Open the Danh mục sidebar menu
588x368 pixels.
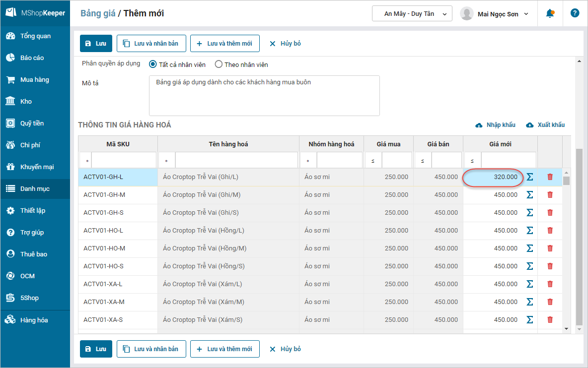35,188
